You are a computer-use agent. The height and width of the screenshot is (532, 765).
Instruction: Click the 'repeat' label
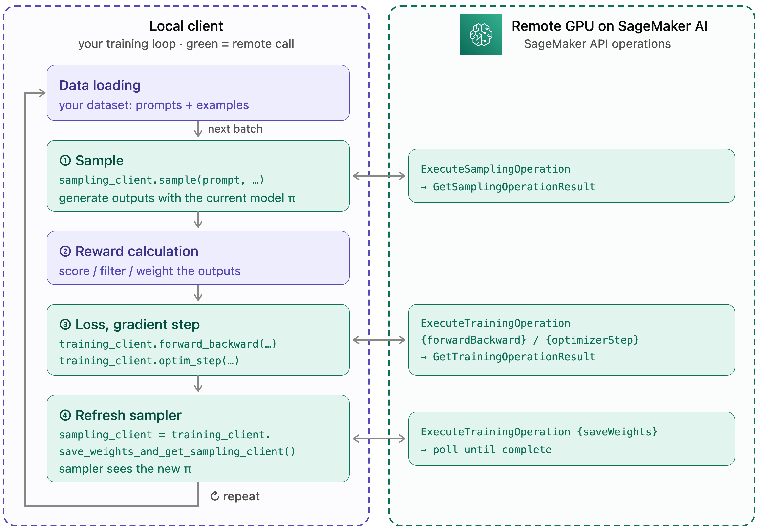click(241, 496)
